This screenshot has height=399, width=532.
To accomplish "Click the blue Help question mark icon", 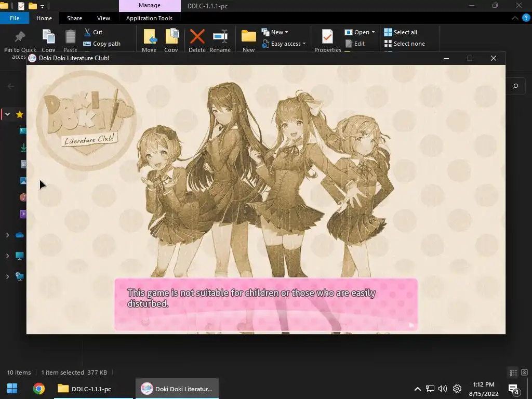I will 526,18.
